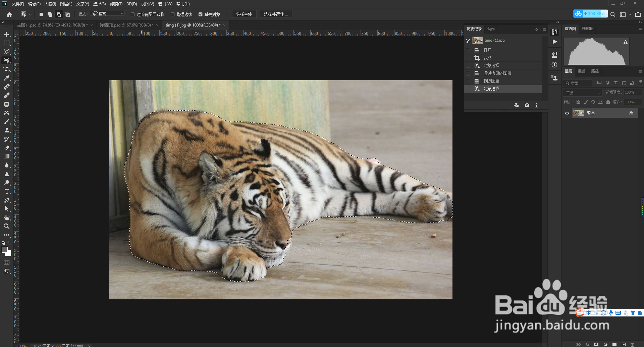Select the Crop tool

[7, 69]
